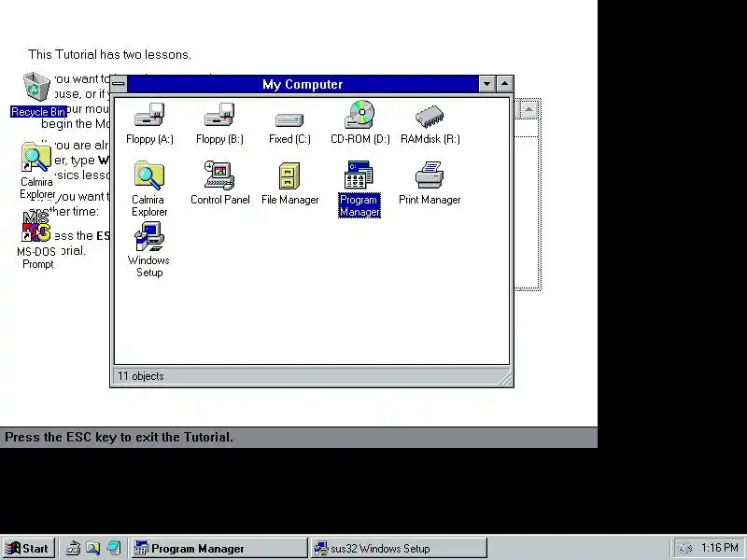
Task: Select the File Manager cabinet icon
Action: [289, 184]
